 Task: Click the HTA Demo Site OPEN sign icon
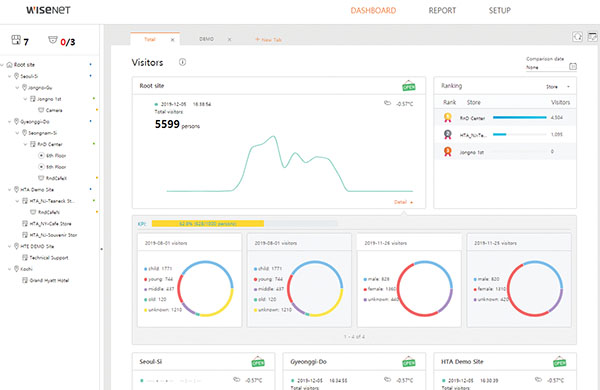(x=559, y=361)
